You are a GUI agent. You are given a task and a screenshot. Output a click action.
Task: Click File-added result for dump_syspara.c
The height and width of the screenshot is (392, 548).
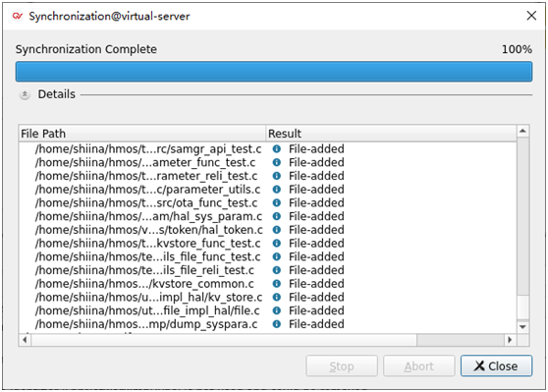[316, 324]
